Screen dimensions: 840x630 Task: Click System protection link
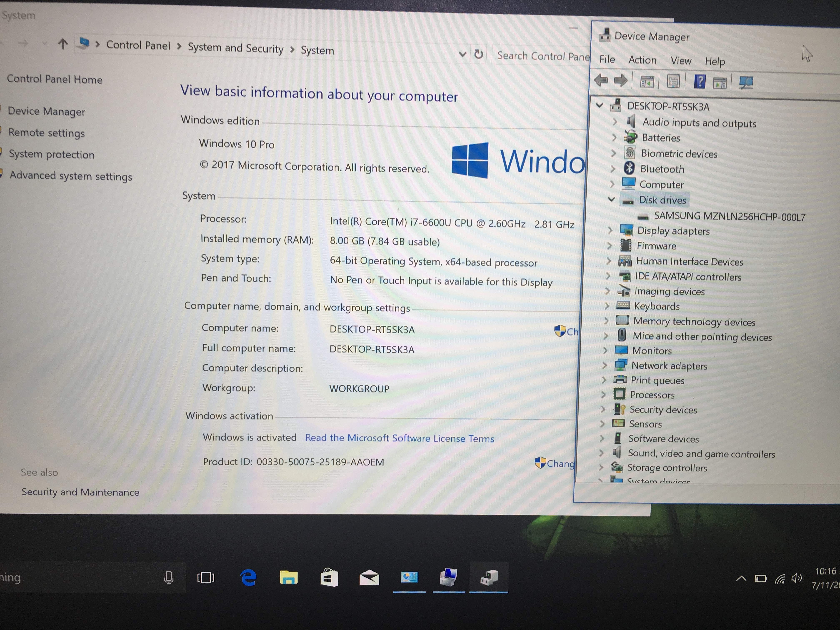(52, 154)
